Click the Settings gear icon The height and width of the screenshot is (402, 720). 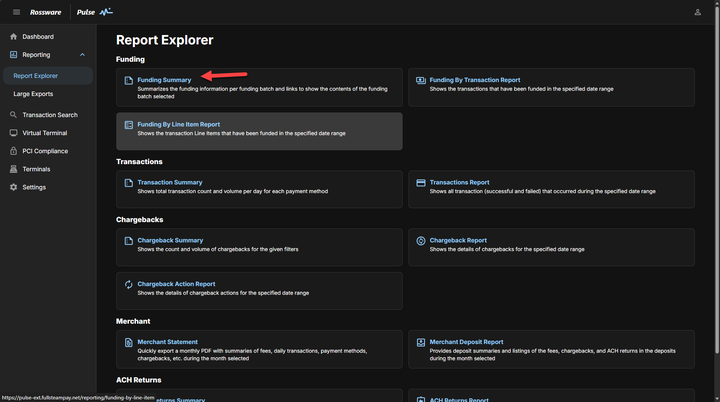(x=13, y=187)
